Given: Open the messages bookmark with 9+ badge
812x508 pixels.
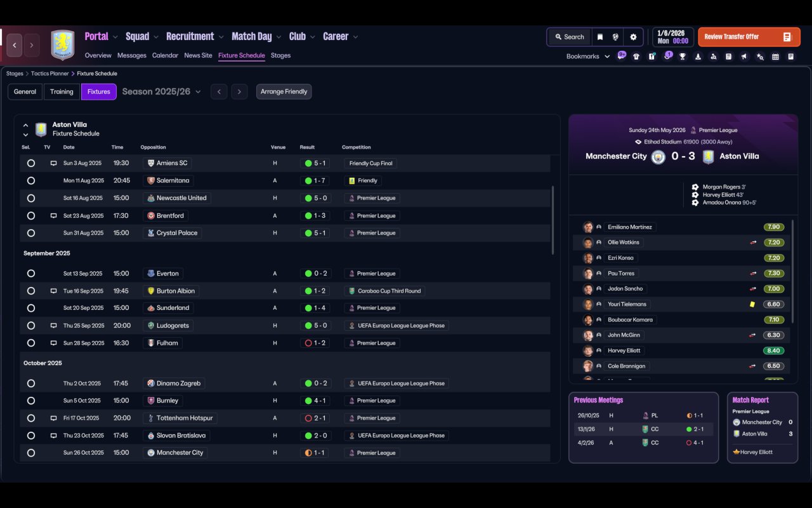Looking at the screenshot, I should pyautogui.click(x=622, y=56).
